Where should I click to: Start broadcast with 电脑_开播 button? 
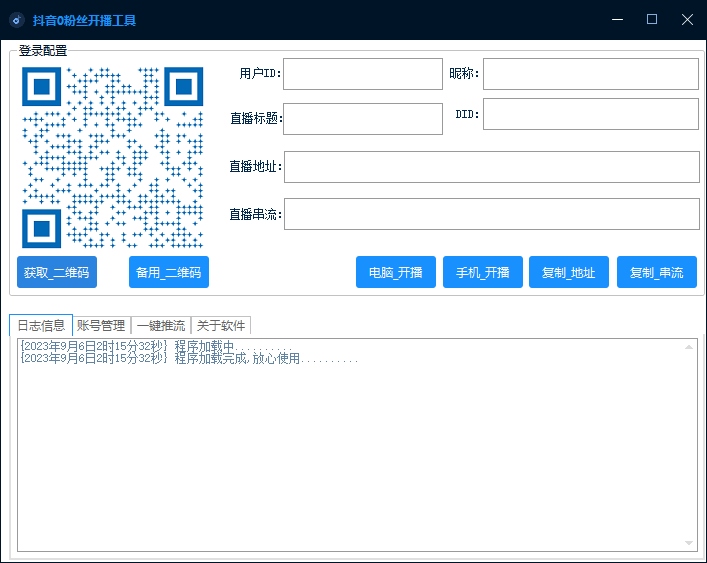(396, 272)
